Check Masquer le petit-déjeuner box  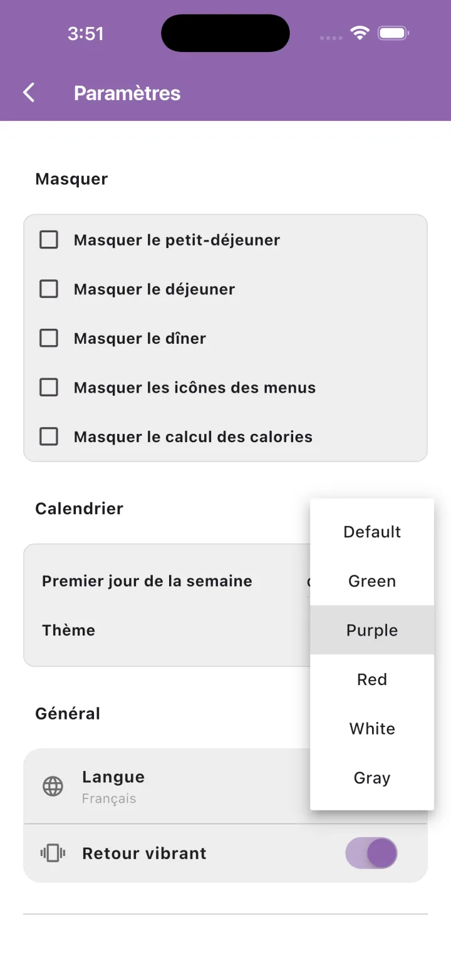[x=49, y=240]
